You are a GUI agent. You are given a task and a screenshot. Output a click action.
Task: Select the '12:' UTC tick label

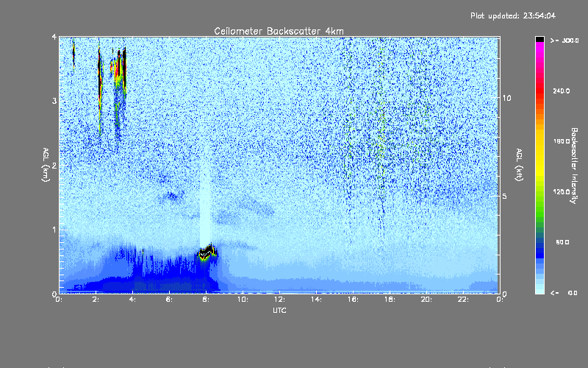pyautogui.click(x=279, y=300)
